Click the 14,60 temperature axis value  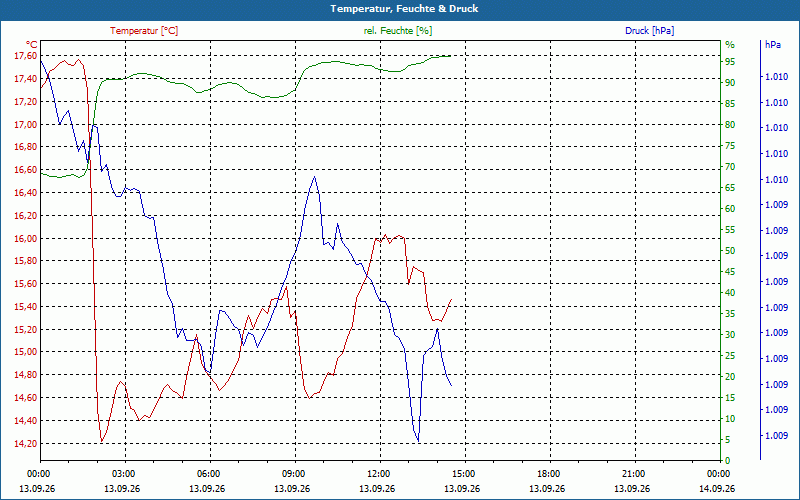25,398
